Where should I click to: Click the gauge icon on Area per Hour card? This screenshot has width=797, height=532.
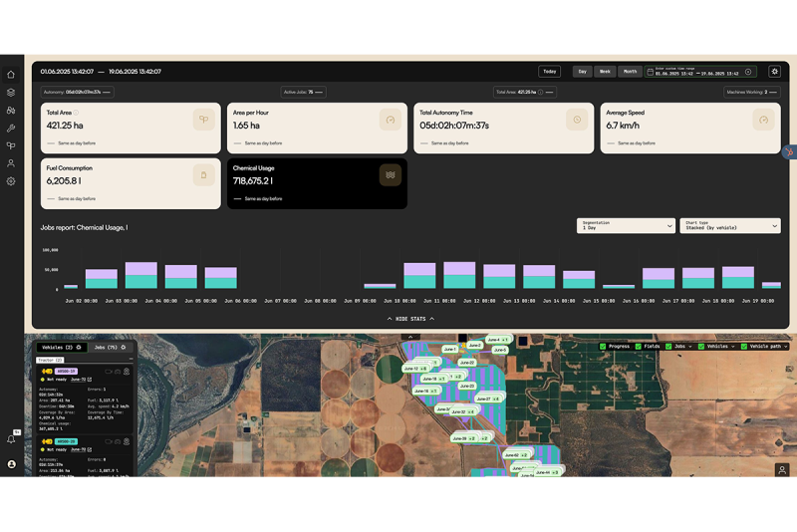pos(391,120)
